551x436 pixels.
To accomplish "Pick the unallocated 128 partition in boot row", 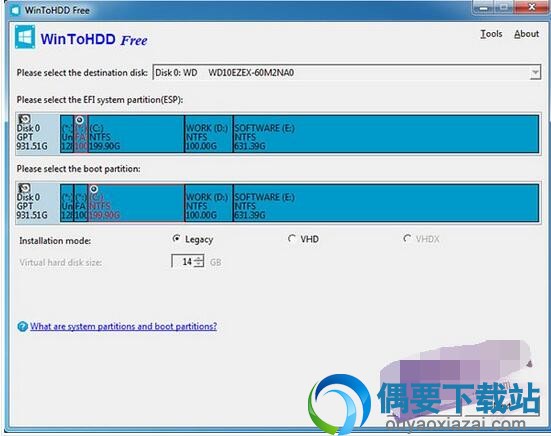I will pyautogui.click(x=67, y=203).
